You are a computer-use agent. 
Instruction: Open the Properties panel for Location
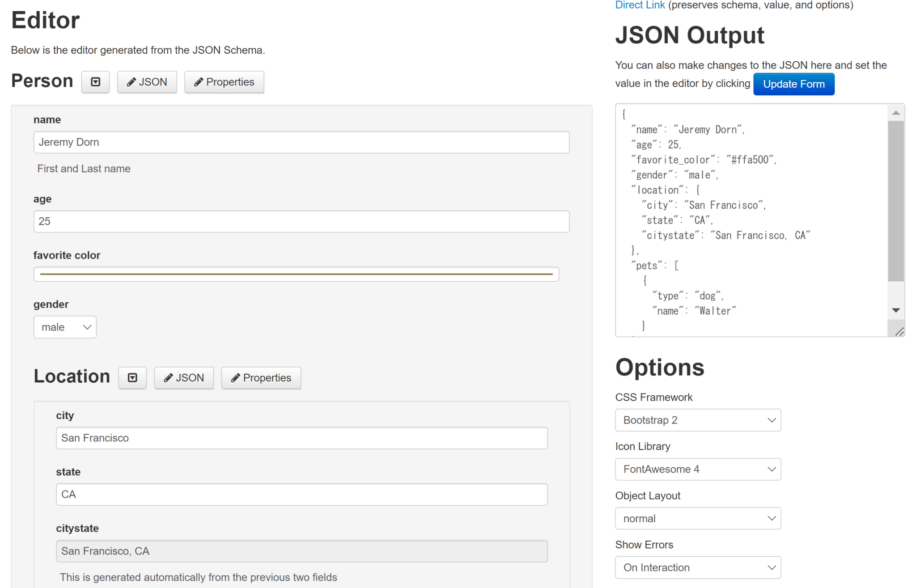click(261, 378)
